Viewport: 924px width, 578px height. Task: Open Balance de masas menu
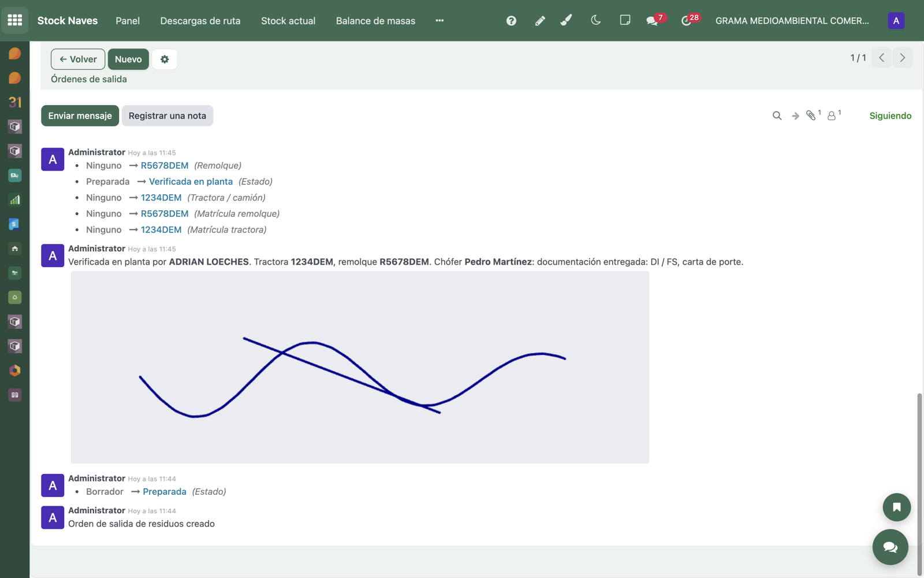pyautogui.click(x=375, y=21)
